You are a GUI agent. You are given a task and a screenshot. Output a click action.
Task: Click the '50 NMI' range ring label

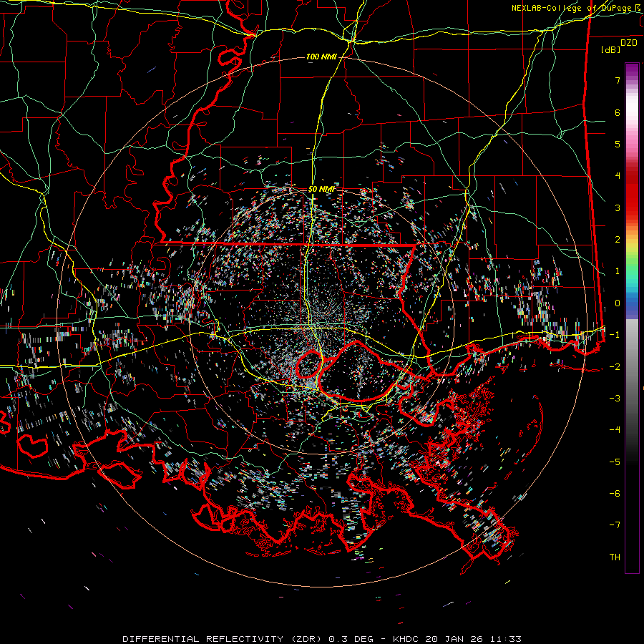pos(321,190)
